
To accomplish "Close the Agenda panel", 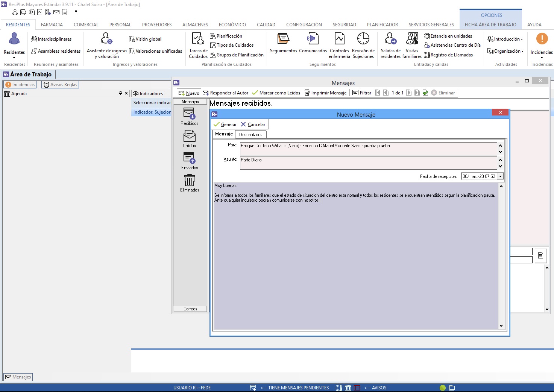I will [126, 93].
